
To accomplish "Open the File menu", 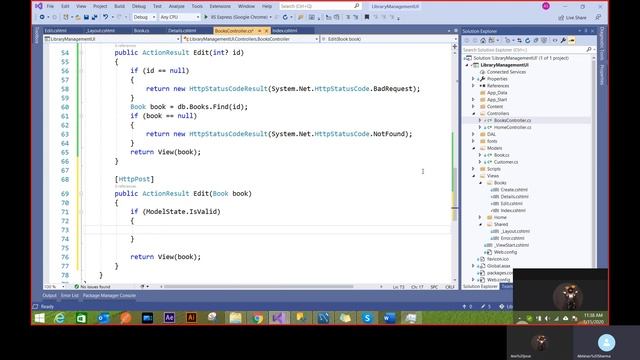I will point(50,6).
